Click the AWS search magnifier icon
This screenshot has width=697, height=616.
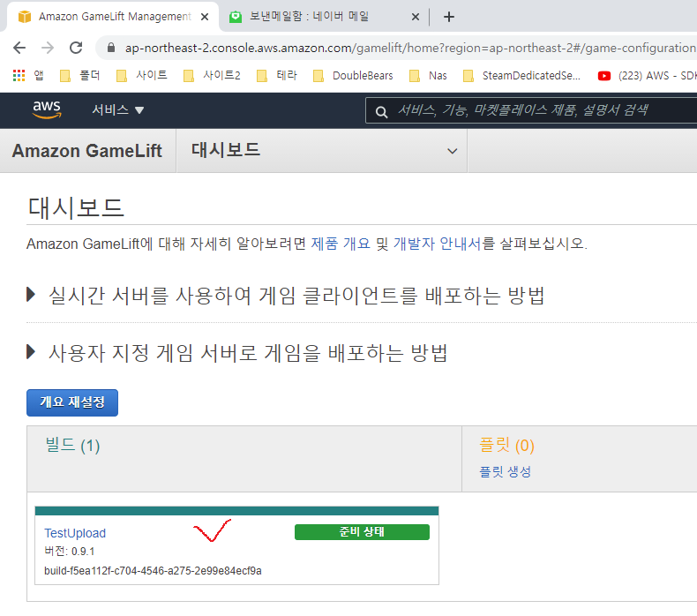click(x=381, y=111)
